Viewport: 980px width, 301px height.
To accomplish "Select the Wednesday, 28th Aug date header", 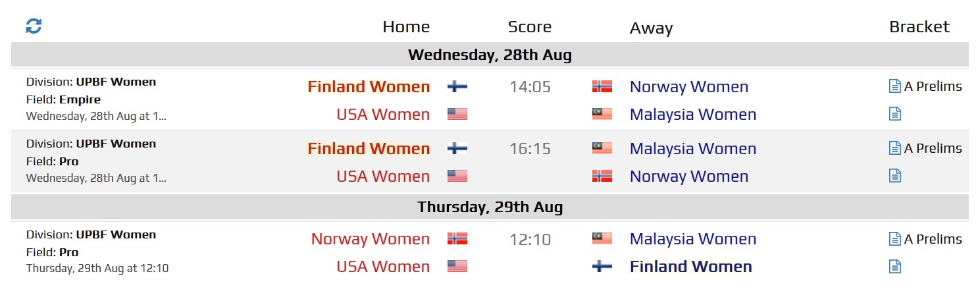I will 490,55.
